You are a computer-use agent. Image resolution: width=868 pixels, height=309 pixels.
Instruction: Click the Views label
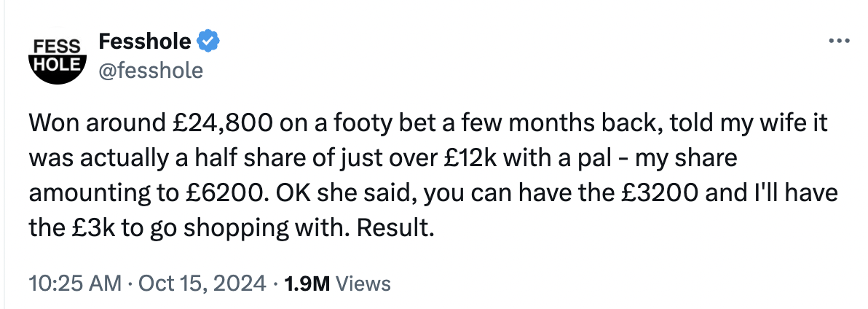[x=365, y=283]
